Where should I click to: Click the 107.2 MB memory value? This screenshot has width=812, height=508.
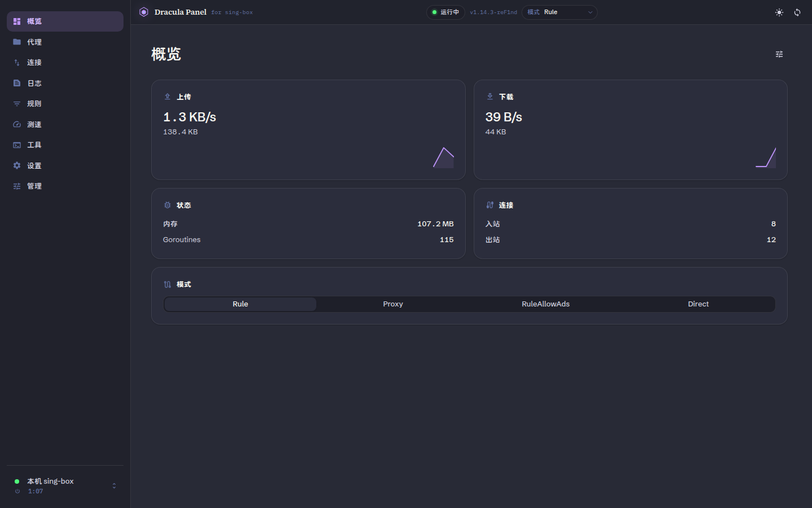[x=435, y=224]
